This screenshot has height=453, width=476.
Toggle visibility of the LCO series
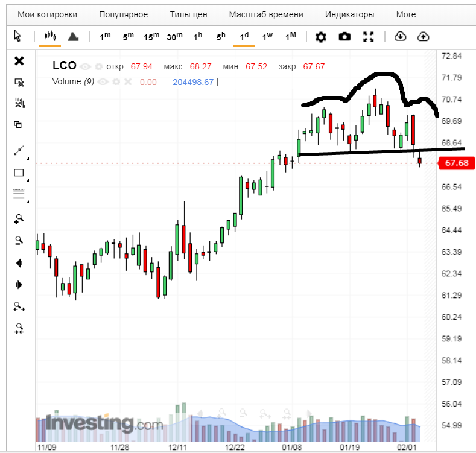click(85, 66)
